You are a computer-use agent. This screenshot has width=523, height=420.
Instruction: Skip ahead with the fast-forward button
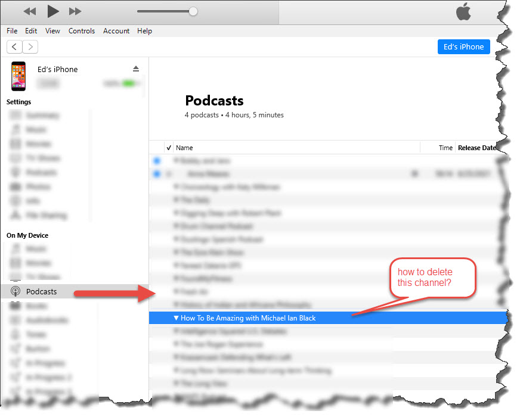(x=75, y=12)
